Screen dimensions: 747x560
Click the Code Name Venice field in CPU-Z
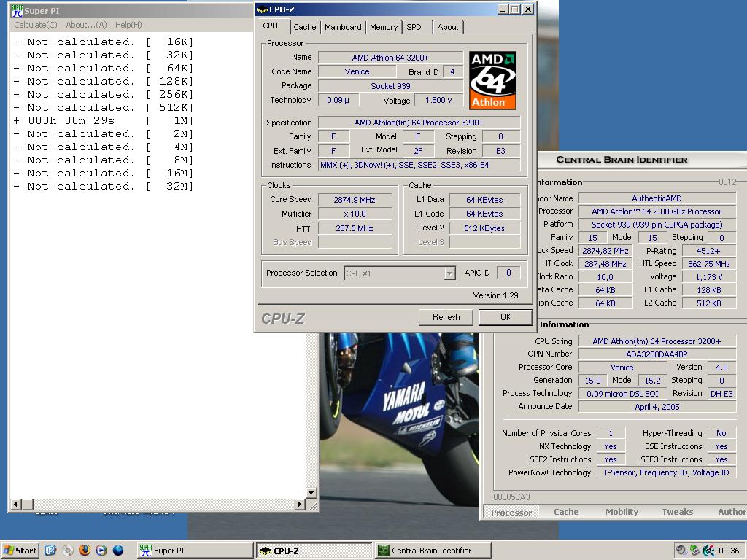point(357,71)
